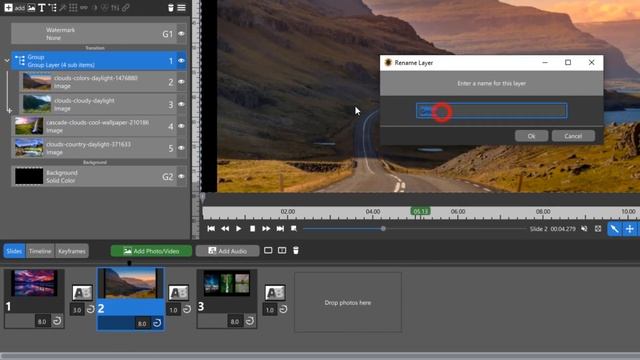Click the layer name input field
The image size is (640, 360).
coord(491,111)
